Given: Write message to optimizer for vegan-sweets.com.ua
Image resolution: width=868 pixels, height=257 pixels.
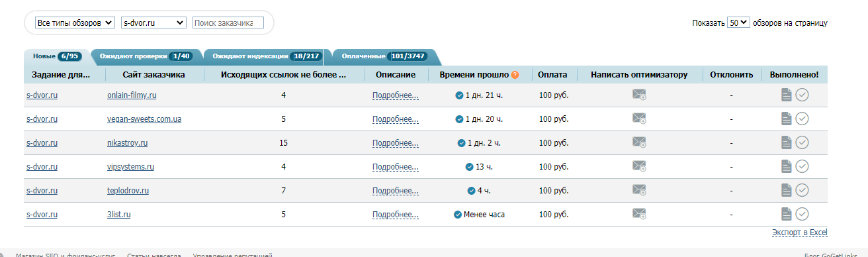Looking at the screenshot, I should pyautogui.click(x=639, y=119).
